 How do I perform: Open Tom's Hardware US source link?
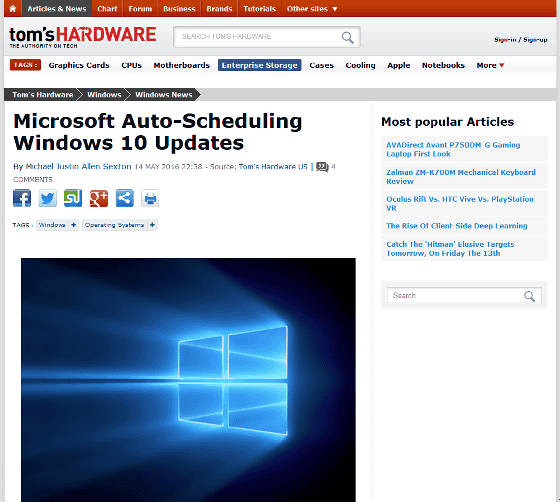[x=273, y=167]
